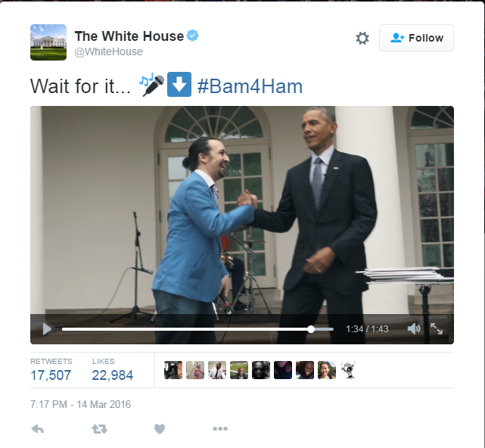Click the verified badge next to White House
Viewport: 485px width, 448px height.
[x=192, y=36]
